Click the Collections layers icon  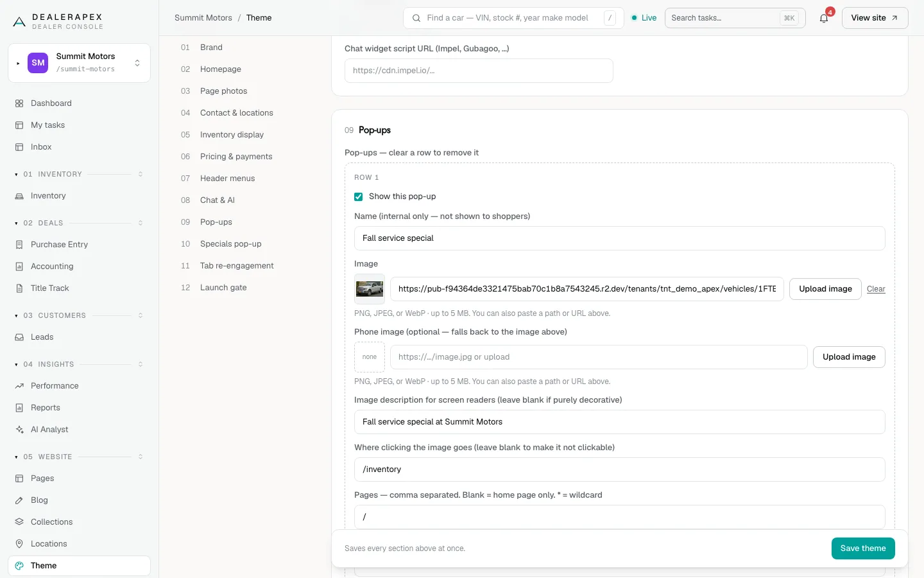pyautogui.click(x=19, y=522)
